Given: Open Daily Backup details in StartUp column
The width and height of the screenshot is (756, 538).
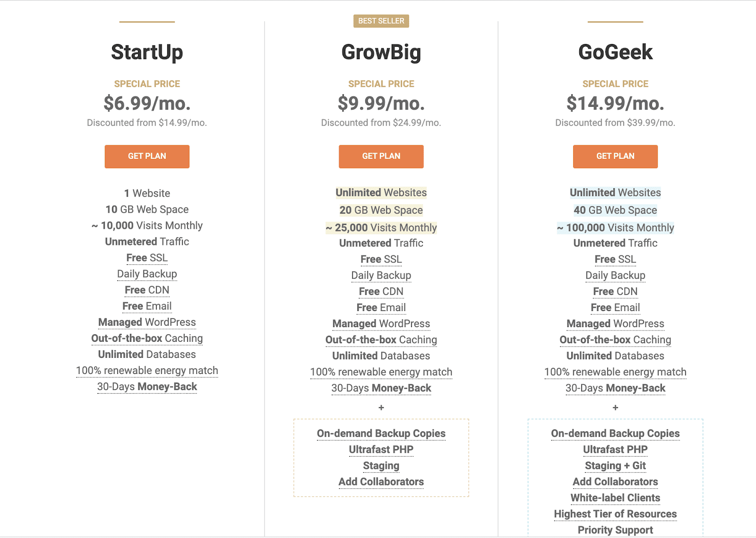Looking at the screenshot, I should coord(147,274).
